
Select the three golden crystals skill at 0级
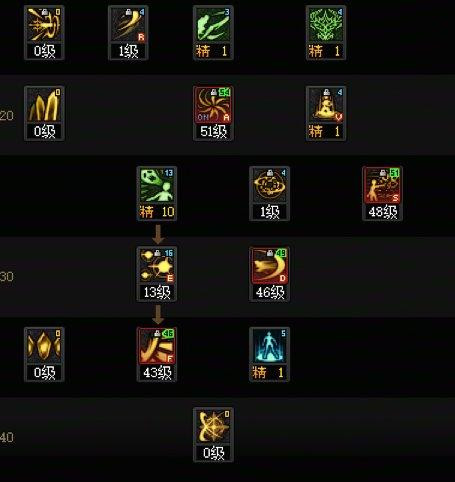(44, 346)
